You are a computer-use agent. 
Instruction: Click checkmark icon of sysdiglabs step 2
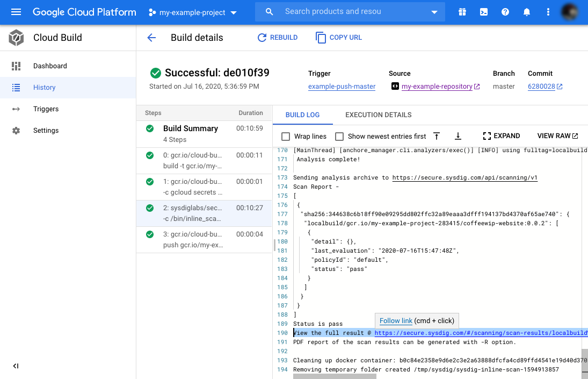tap(150, 208)
